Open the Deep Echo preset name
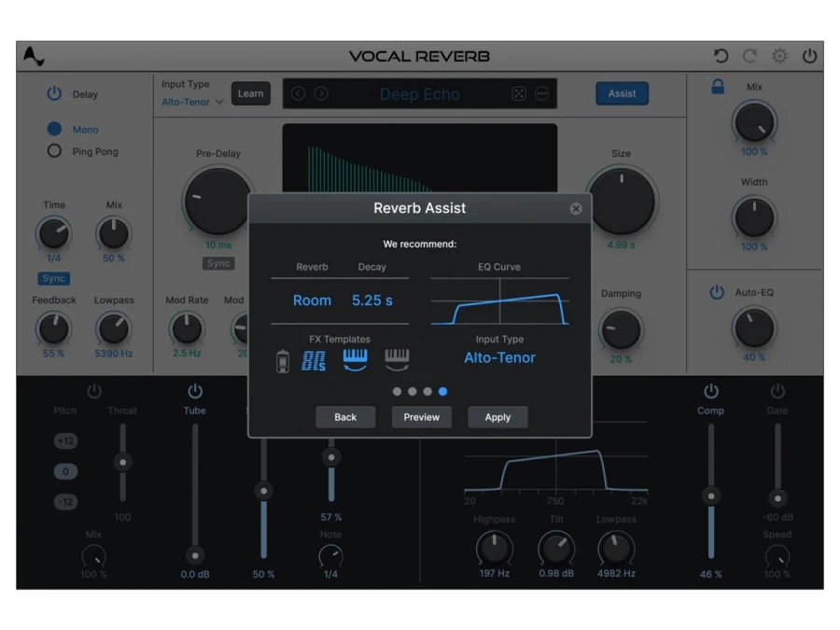 point(419,94)
